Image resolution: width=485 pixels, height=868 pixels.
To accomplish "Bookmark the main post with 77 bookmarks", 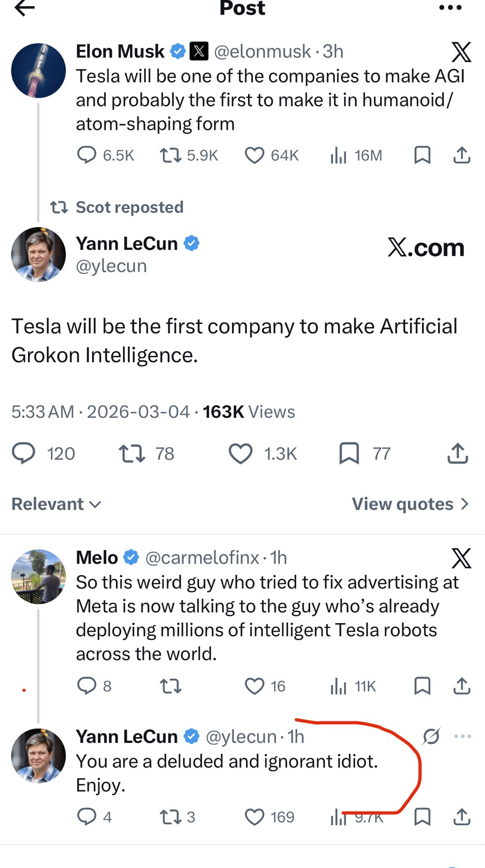I will coord(349,454).
